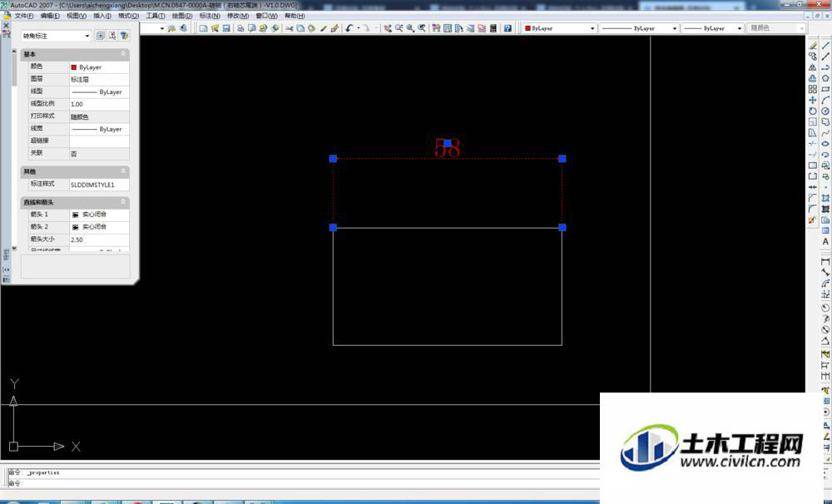Open the 标注(N) dimension menu
Viewport: 832px width, 504px height.
[210, 16]
